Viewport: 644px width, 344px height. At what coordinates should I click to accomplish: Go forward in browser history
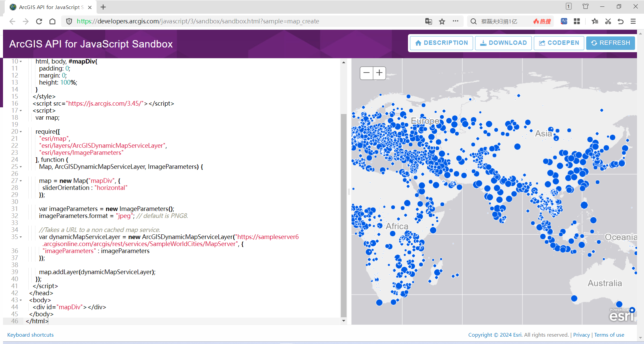pos(26,21)
